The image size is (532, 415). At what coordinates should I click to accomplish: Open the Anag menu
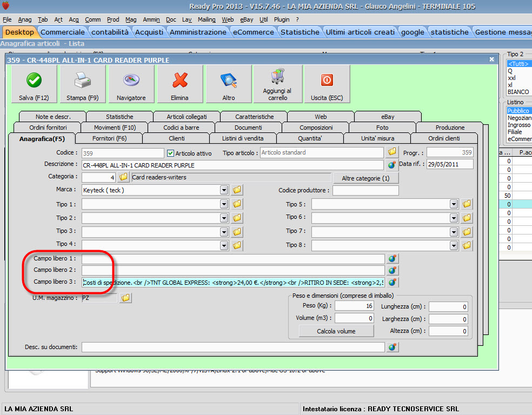pos(25,19)
